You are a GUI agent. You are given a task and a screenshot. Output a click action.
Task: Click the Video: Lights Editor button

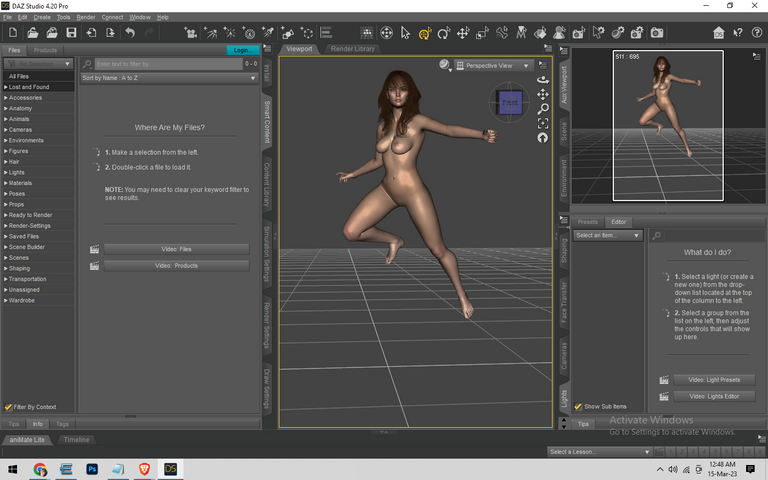point(714,397)
